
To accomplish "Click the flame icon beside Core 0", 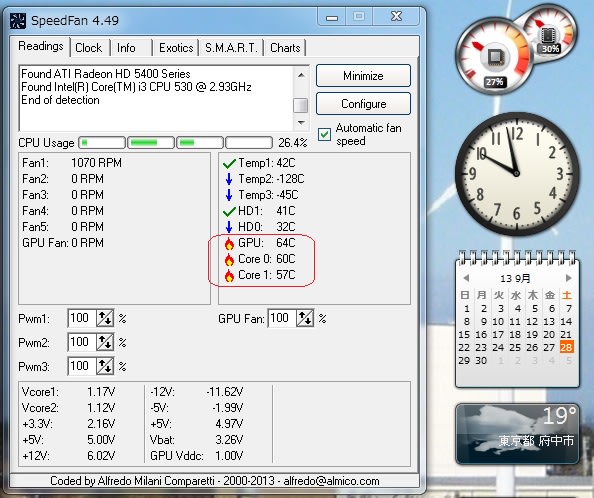I will [229, 259].
